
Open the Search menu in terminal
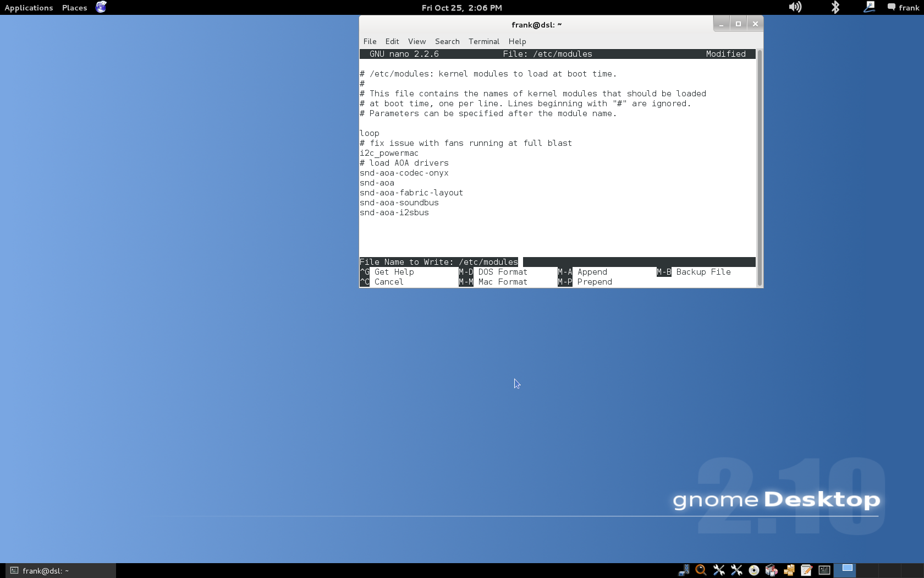(447, 41)
